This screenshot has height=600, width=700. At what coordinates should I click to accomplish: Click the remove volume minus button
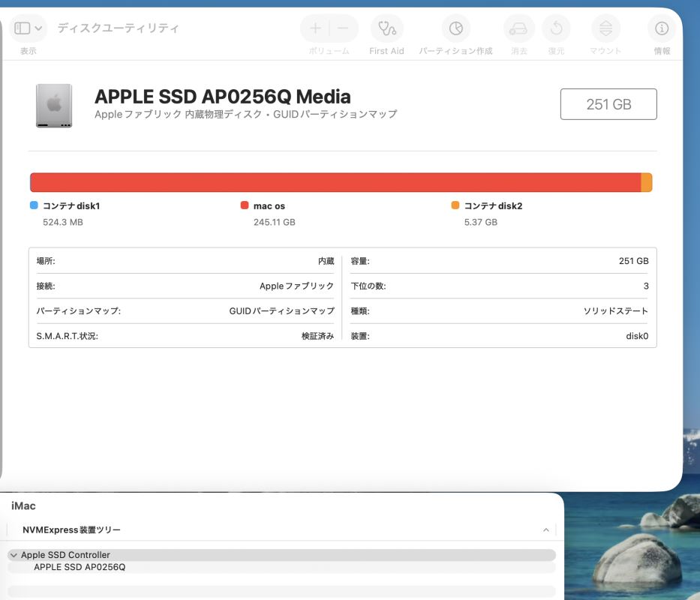point(343,28)
